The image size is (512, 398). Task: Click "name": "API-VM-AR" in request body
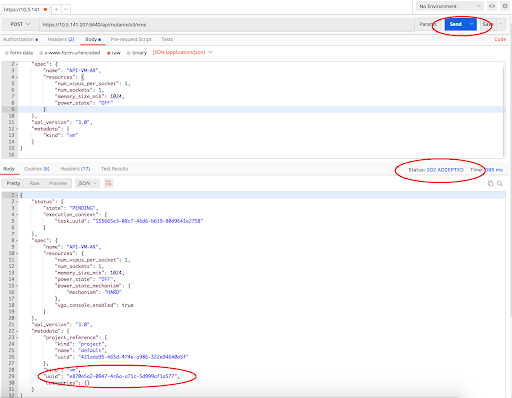pyautogui.click(x=72, y=71)
